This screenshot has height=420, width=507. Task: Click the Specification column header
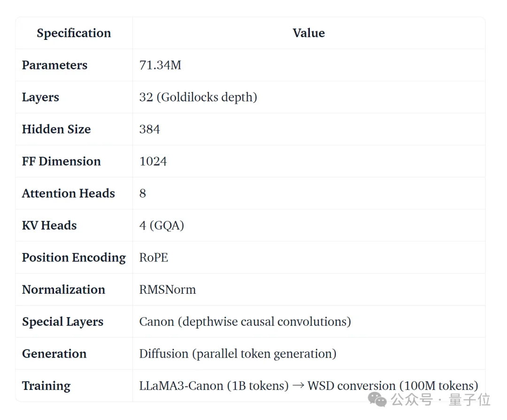pyautogui.click(x=74, y=33)
